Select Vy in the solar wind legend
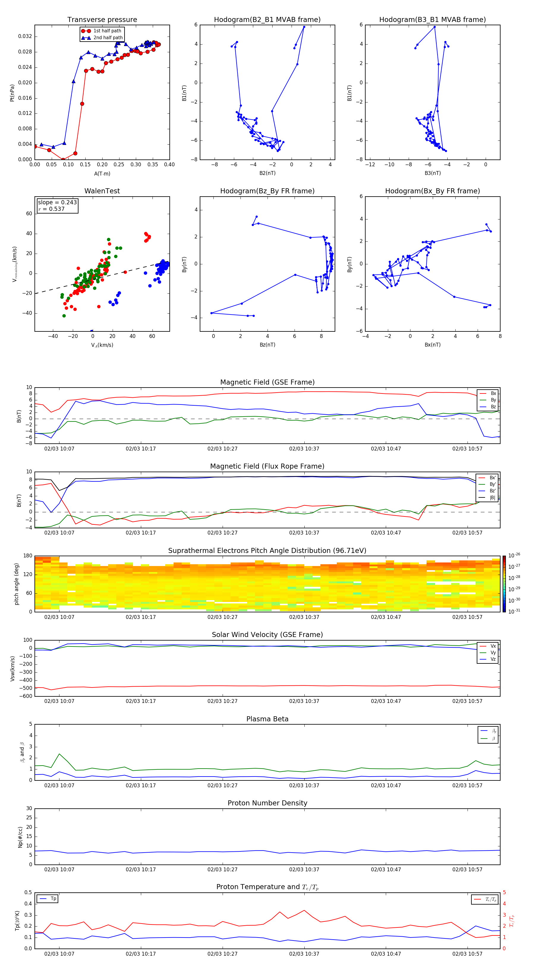535x980 pixels. [x=488, y=652]
